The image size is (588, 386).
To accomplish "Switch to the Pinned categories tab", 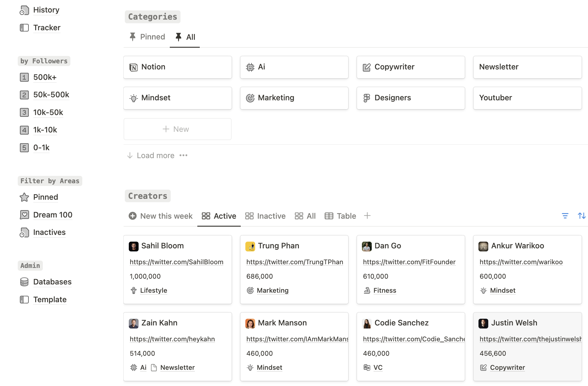I will [x=147, y=37].
